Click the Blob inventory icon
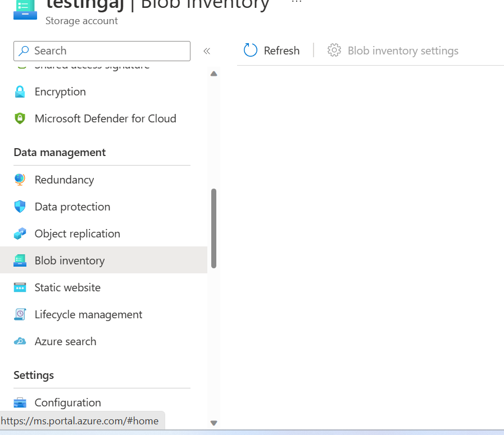504x435 pixels. tap(20, 260)
